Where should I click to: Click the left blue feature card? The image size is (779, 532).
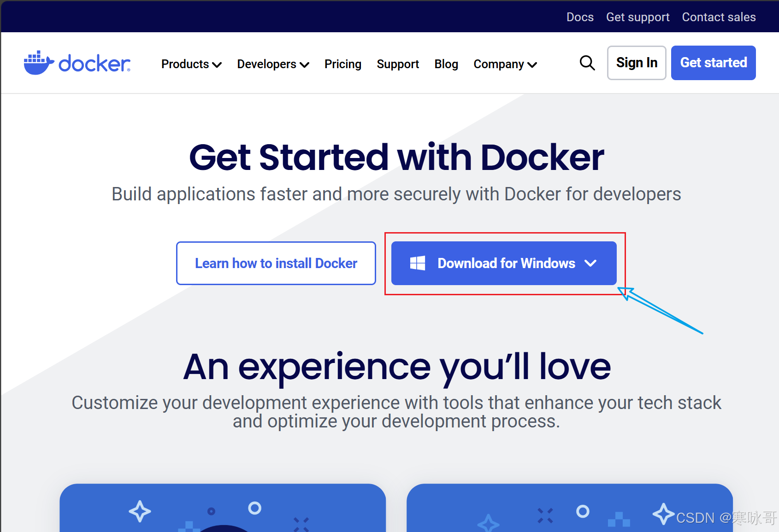coord(223,508)
